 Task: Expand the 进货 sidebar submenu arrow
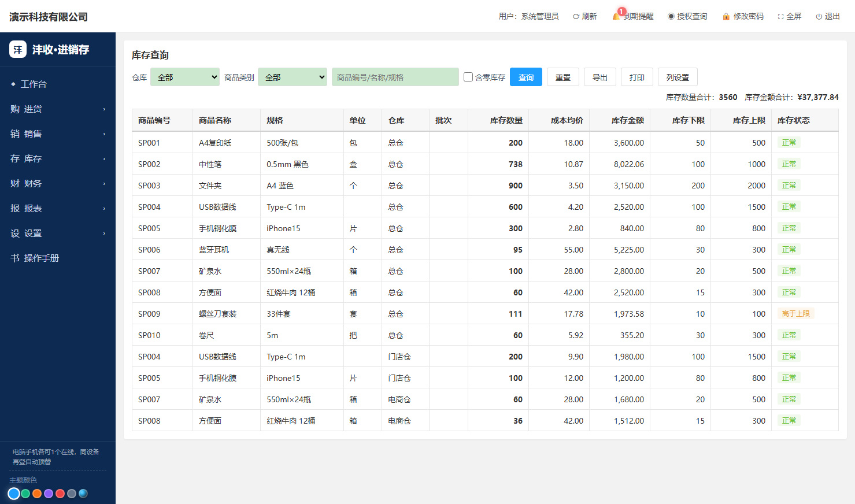tap(104, 109)
